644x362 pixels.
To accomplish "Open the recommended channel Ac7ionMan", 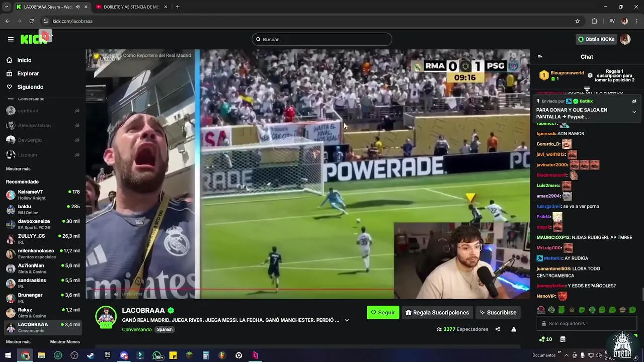I will tap(43, 268).
